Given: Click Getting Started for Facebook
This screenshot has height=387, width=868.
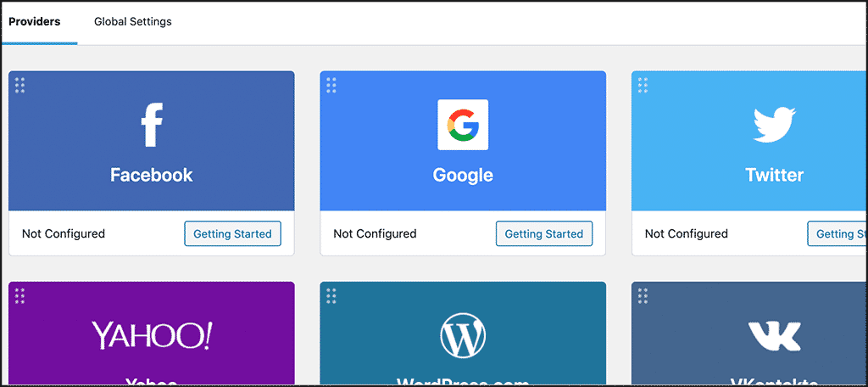Looking at the screenshot, I should 232,233.
